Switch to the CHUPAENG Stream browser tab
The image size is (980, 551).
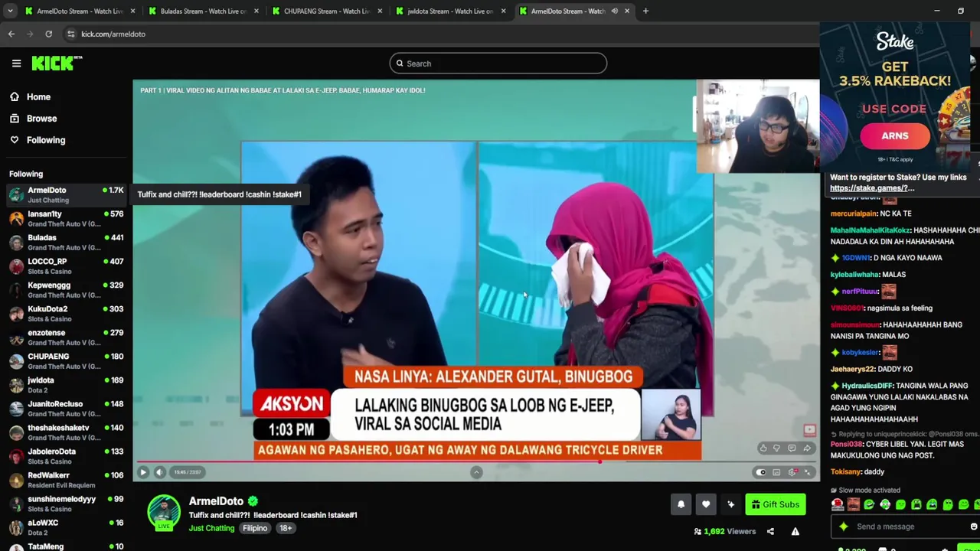327,11
